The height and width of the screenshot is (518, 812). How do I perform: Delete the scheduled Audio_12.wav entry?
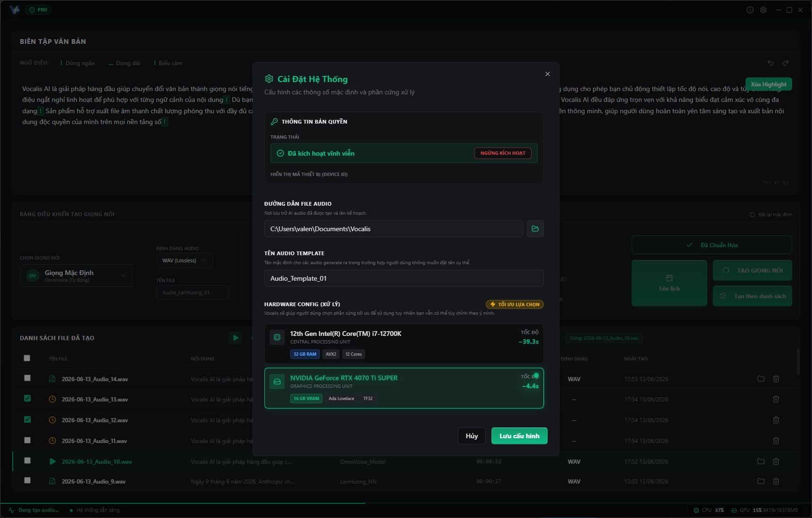point(776,420)
